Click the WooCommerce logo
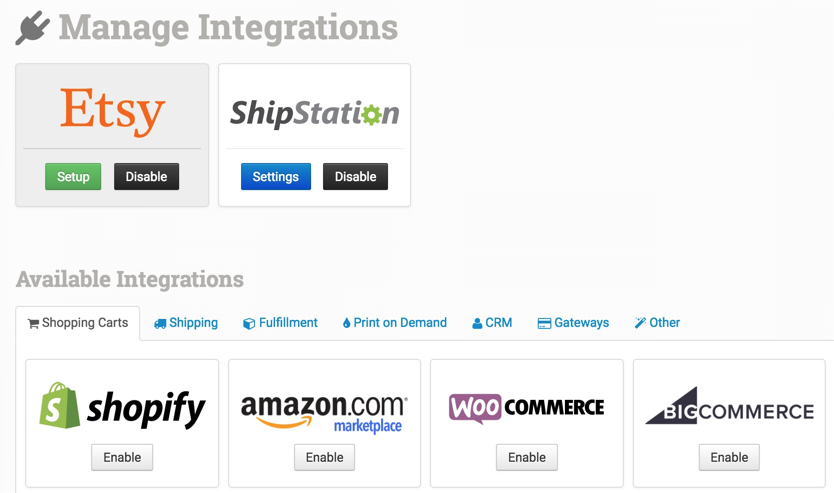 click(526, 407)
